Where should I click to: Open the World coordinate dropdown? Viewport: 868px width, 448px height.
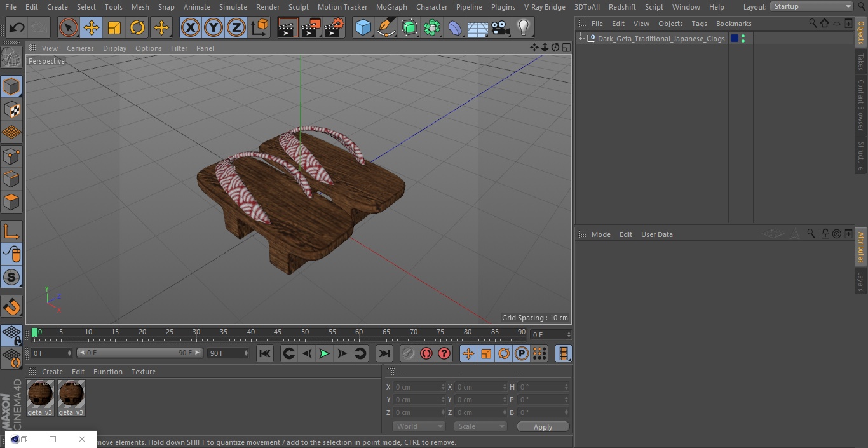point(419,426)
